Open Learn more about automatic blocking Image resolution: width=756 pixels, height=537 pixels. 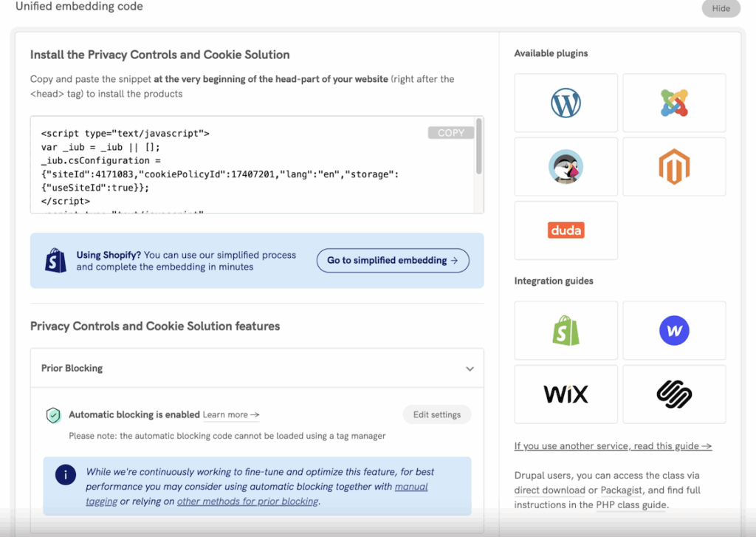(231, 415)
